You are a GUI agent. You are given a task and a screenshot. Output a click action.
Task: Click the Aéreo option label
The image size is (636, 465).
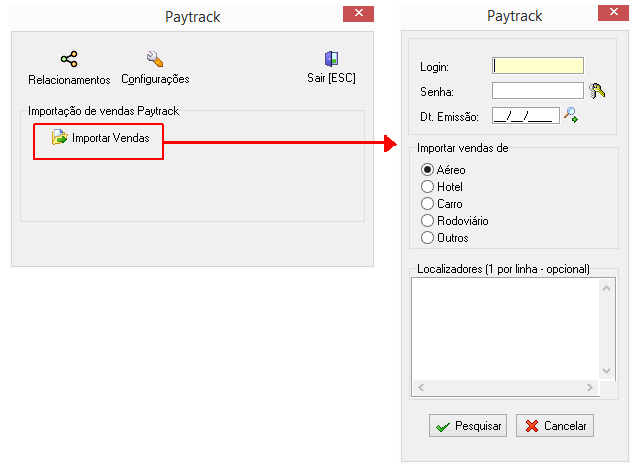(451, 170)
